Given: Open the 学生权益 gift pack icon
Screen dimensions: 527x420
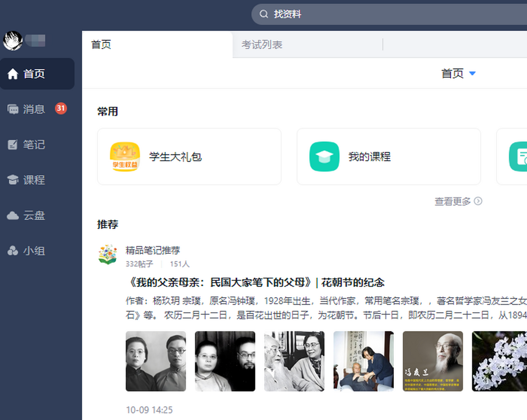Looking at the screenshot, I should point(125,157).
